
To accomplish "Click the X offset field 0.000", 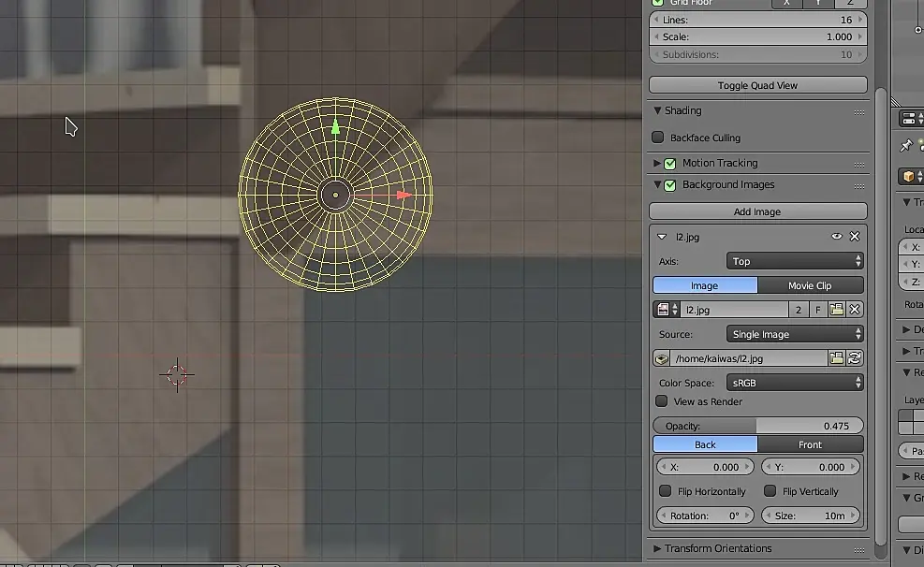I will point(705,467).
